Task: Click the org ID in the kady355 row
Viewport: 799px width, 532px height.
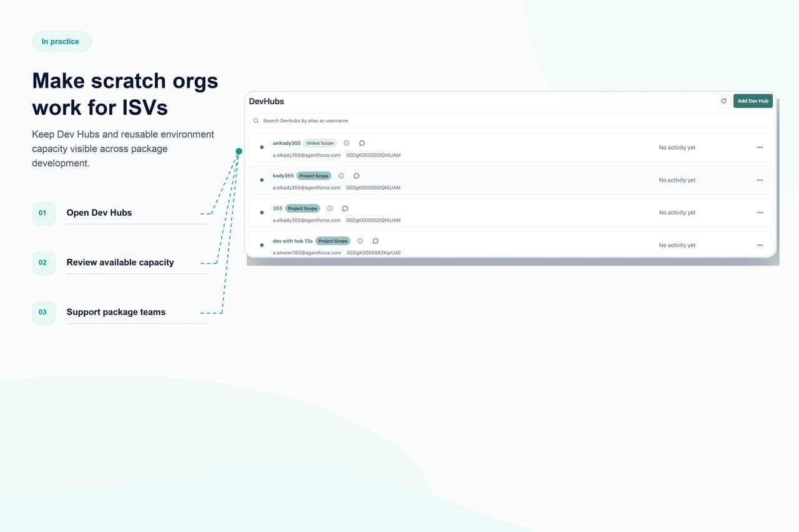Action: click(373, 188)
